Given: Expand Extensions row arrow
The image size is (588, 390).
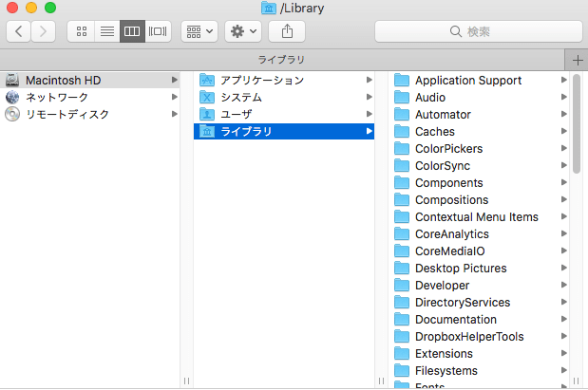Looking at the screenshot, I should tap(564, 353).
